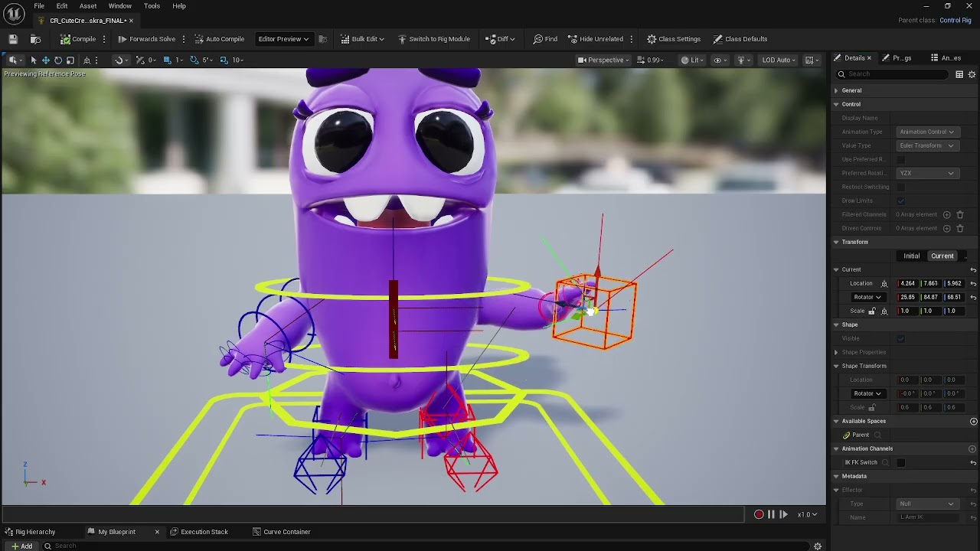Add new item in My Blueprint panel
Viewport: 980px width, 551px height.
22,546
